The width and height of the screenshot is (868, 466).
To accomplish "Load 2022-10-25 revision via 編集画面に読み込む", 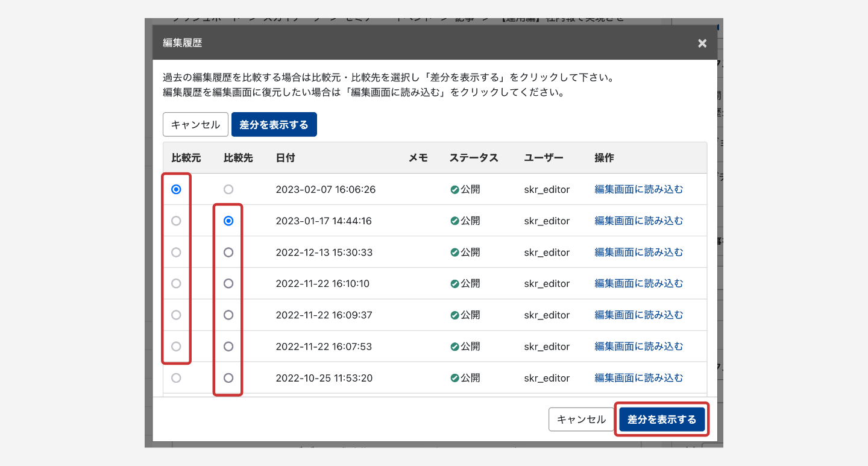I will tap(639, 378).
